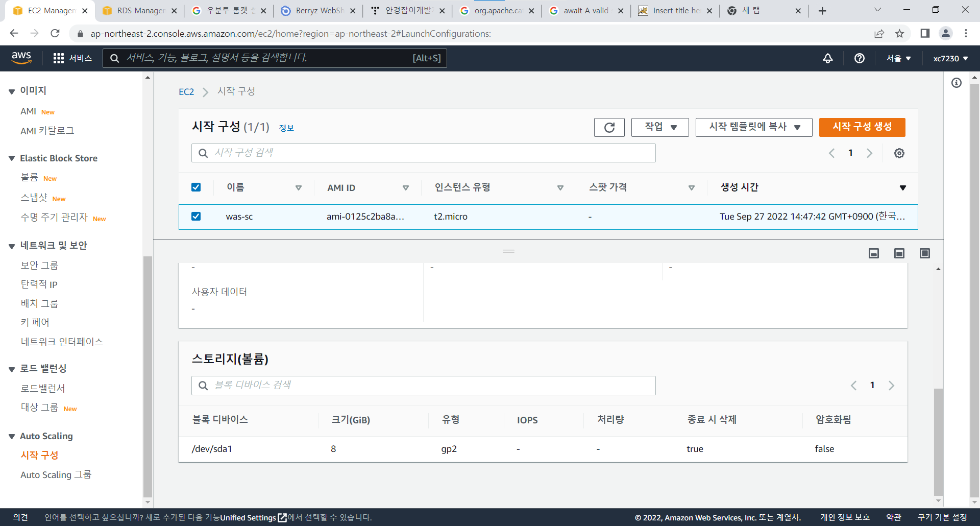Maximize details panel to full icon
The width and height of the screenshot is (980, 526).
coord(925,253)
